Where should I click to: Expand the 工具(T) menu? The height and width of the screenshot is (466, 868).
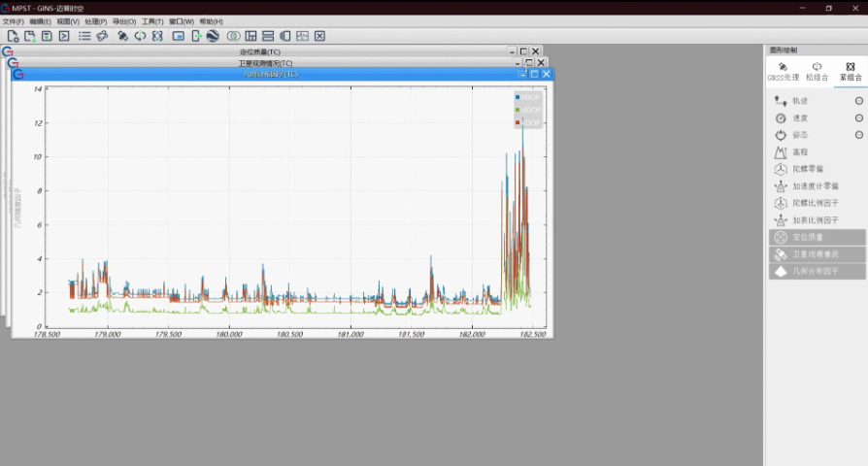[x=152, y=21]
